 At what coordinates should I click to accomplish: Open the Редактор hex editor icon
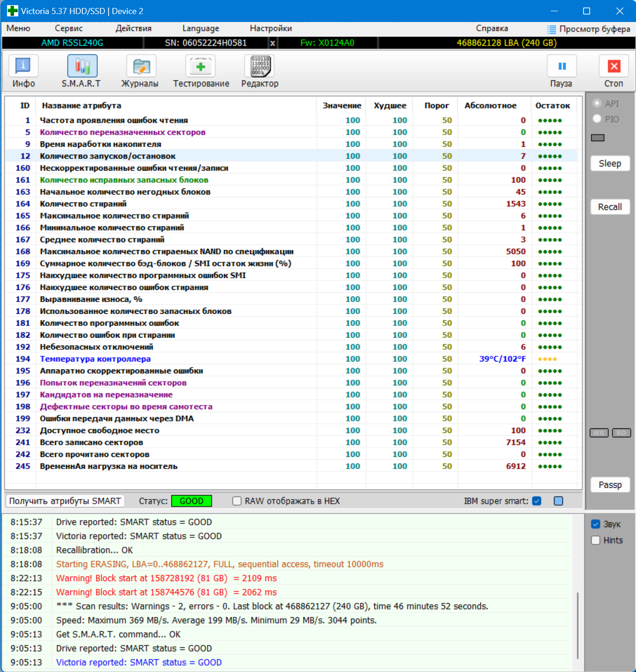click(259, 66)
